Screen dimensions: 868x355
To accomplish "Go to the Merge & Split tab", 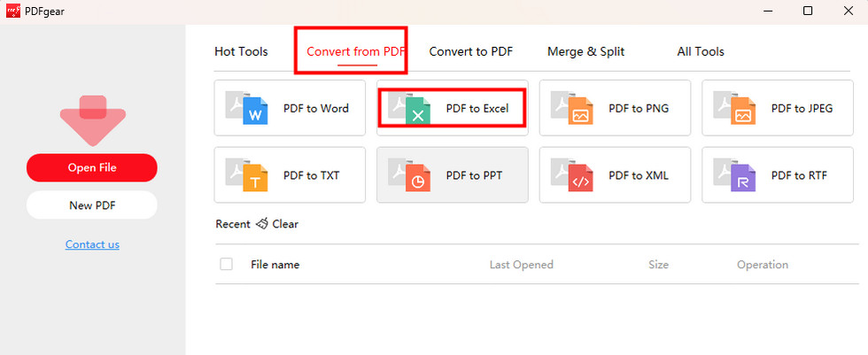I will pyautogui.click(x=585, y=51).
